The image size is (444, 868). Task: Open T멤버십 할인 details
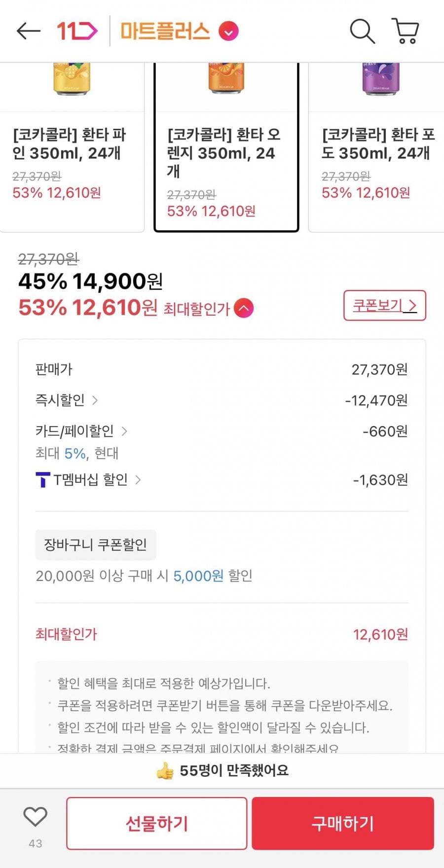138,479
